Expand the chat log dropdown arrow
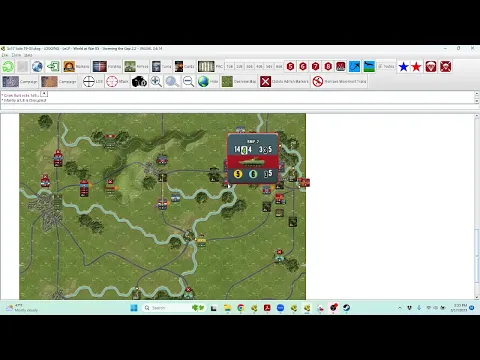Screen dimensions: 480x360 tap(44, 94)
